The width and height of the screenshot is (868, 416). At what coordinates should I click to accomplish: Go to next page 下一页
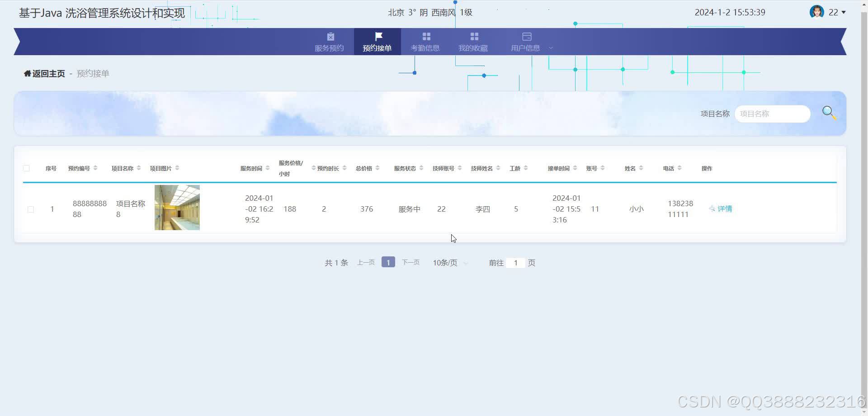click(410, 262)
